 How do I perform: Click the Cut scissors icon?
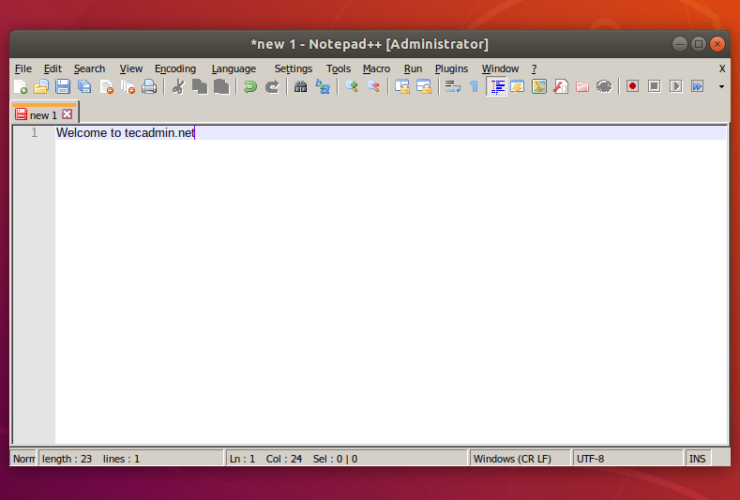pyautogui.click(x=178, y=87)
